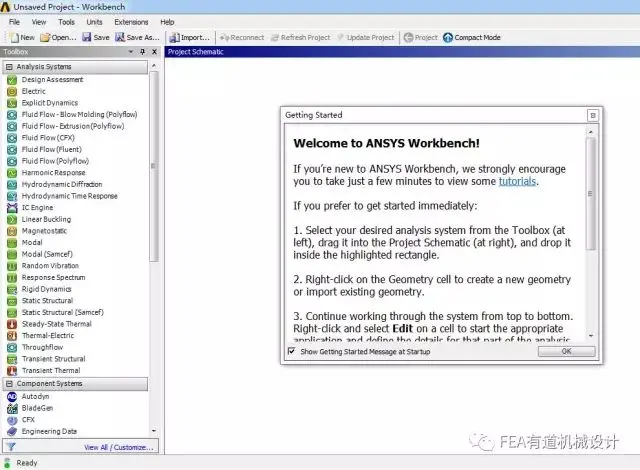Open the tutorials link
Image resolution: width=640 pixels, height=470 pixels.
[x=517, y=181]
